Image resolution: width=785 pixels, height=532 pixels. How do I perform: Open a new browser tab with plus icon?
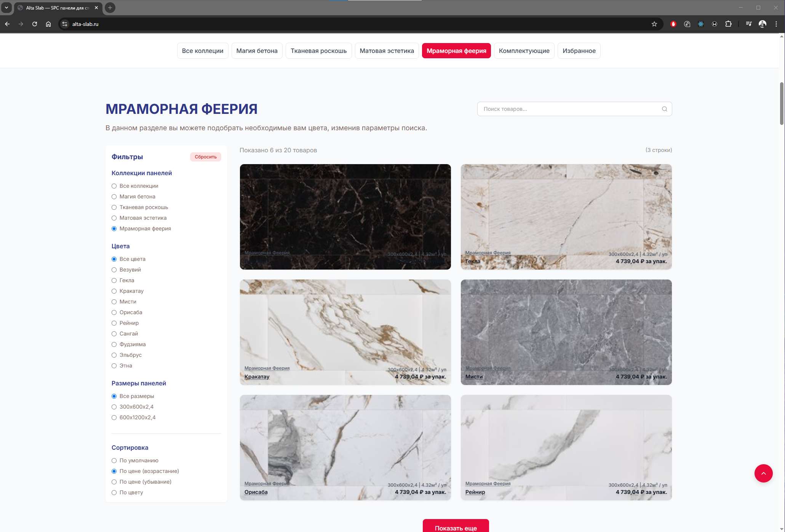point(110,8)
